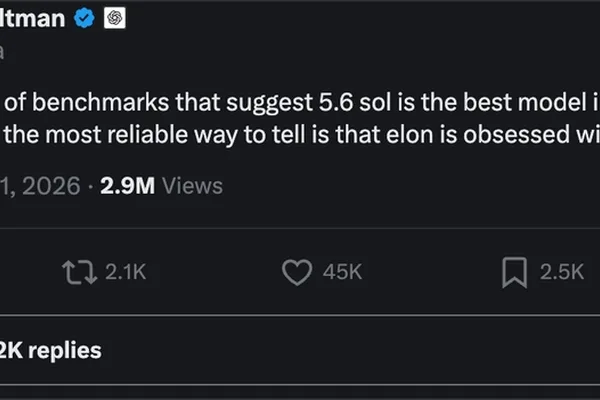
Task: Click the 2.1K reposts count
Action: 126,272
